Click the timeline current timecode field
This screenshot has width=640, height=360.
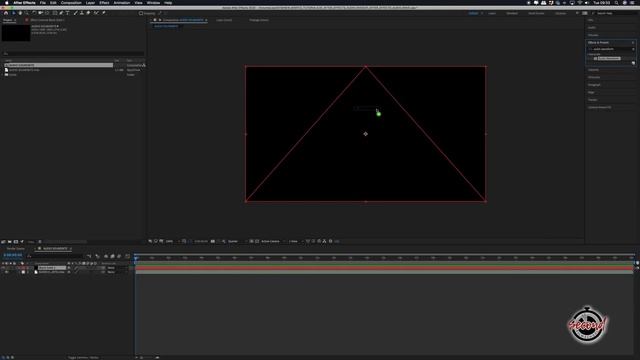point(13,255)
